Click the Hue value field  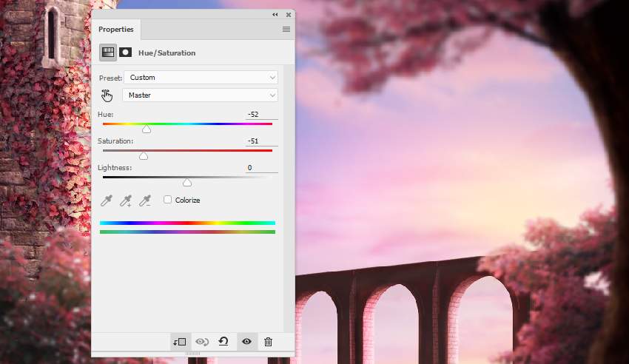261,115
